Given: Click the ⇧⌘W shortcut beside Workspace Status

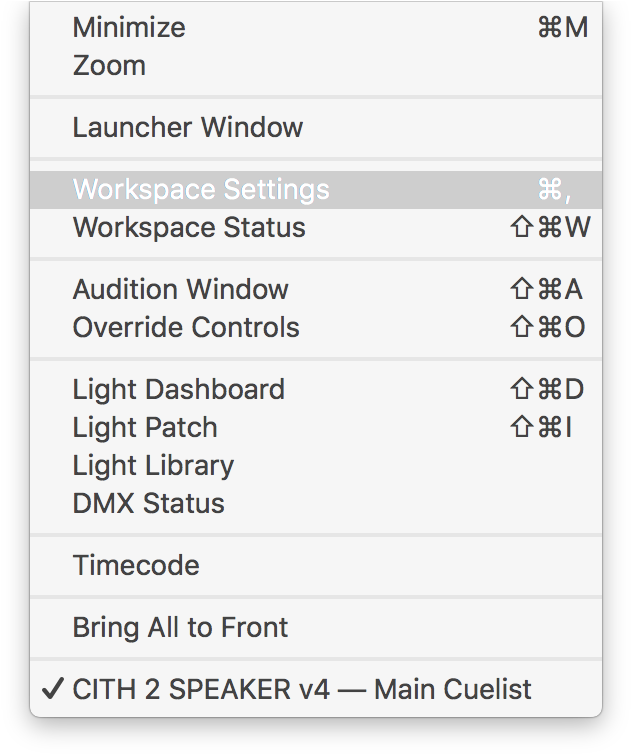Looking at the screenshot, I should 549,228.
